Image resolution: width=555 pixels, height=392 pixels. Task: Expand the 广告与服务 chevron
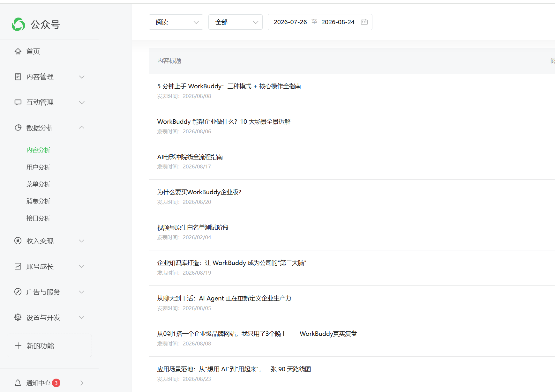pos(82,292)
